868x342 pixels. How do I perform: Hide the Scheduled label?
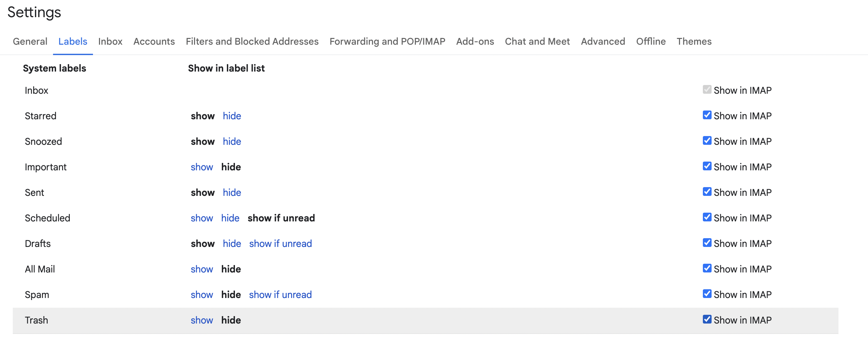pyautogui.click(x=230, y=218)
